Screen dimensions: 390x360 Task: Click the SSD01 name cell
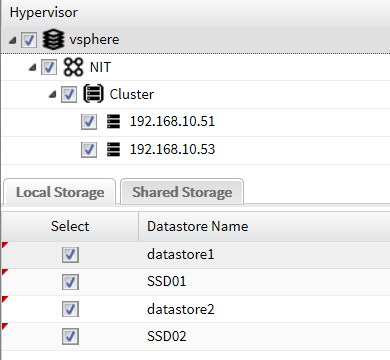pos(264,282)
